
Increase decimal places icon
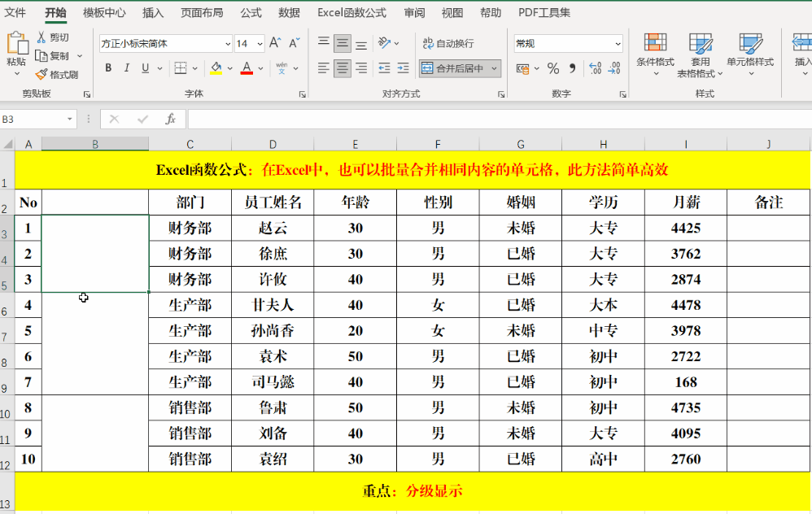click(595, 68)
